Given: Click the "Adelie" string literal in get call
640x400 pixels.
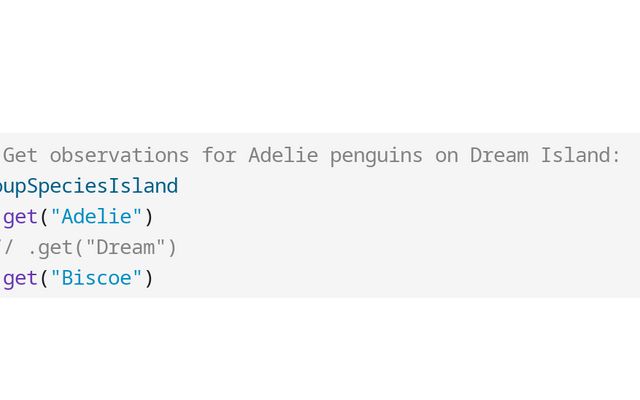Looking at the screenshot, I should tap(96, 217).
